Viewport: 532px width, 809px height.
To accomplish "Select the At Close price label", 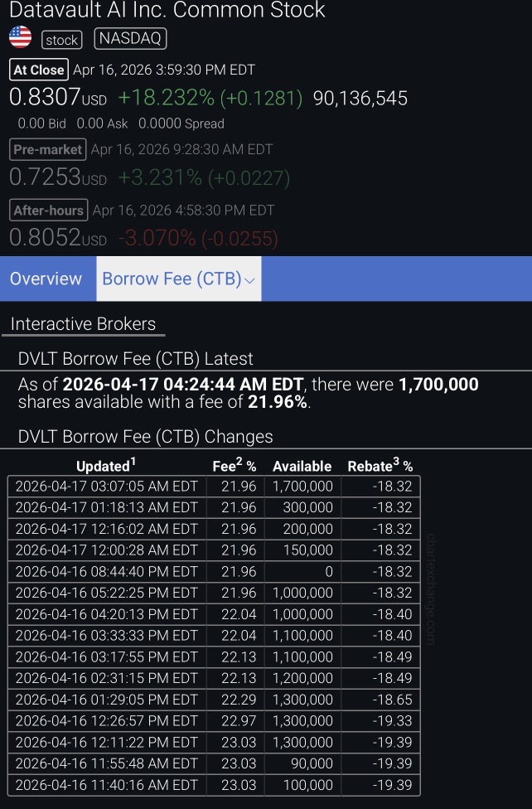I will click(x=39, y=70).
